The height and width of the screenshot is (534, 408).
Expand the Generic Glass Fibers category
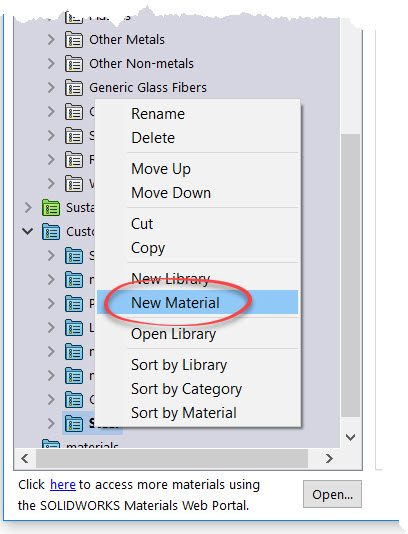click(51, 88)
